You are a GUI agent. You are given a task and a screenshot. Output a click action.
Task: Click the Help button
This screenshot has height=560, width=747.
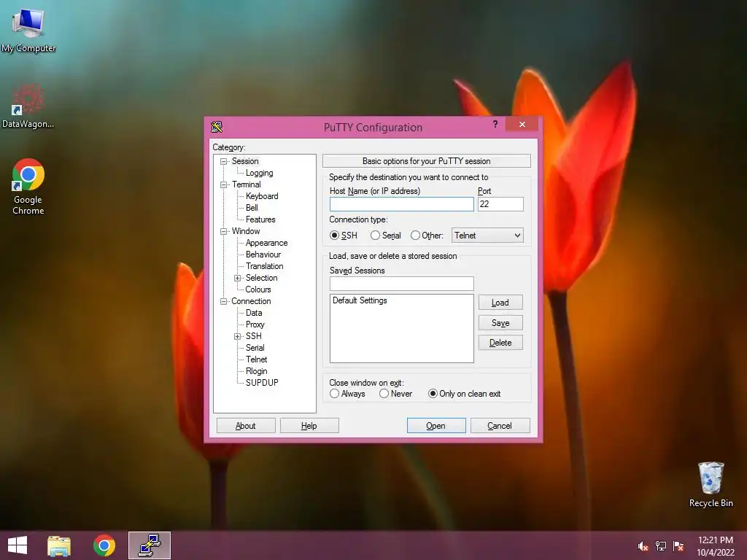[x=309, y=426]
